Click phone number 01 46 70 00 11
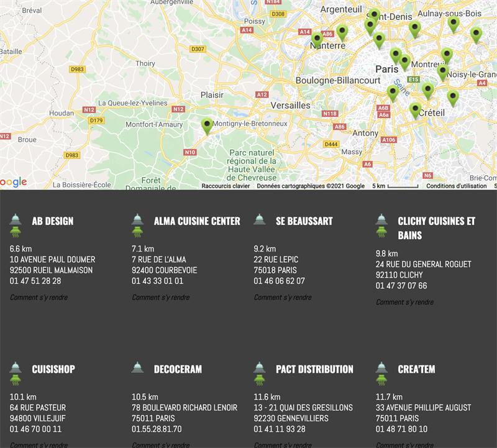The image size is (497, 448). pos(35,429)
